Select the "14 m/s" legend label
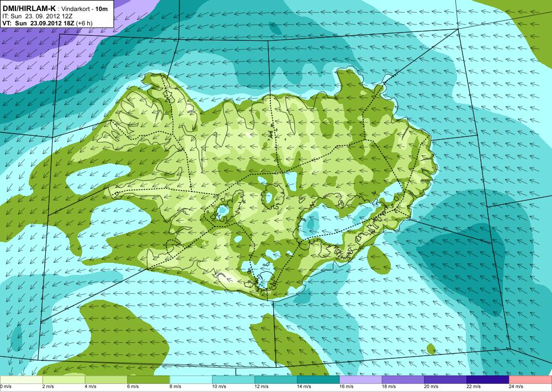This screenshot has width=552, height=392. (304, 386)
